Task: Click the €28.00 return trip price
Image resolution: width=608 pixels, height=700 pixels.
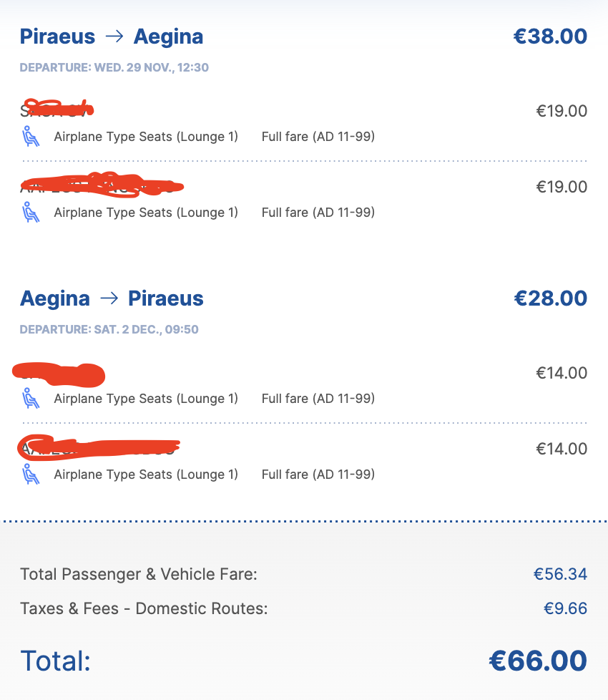Action: click(x=550, y=298)
